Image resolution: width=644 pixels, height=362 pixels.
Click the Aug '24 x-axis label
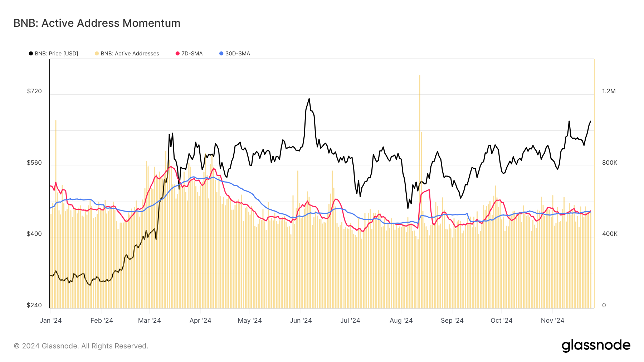point(401,321)
